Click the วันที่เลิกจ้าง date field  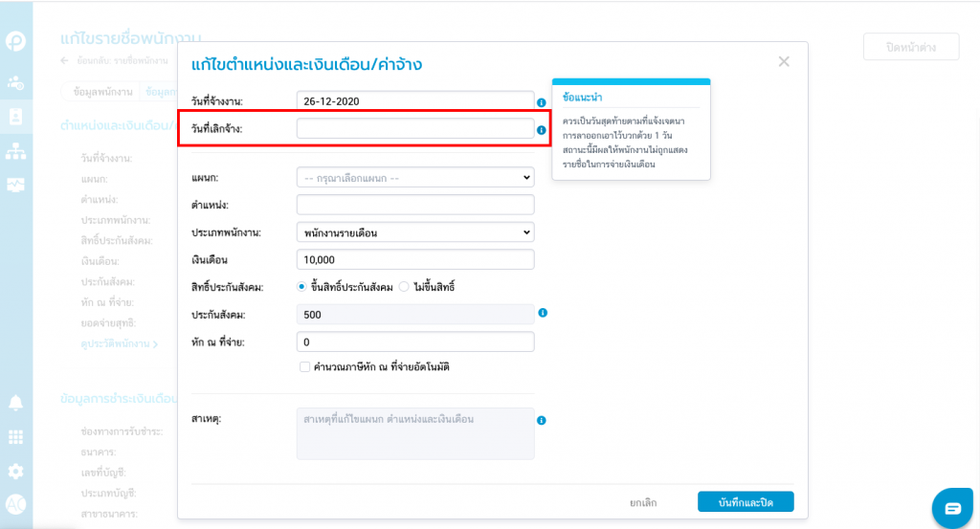(x=415, y=128)
